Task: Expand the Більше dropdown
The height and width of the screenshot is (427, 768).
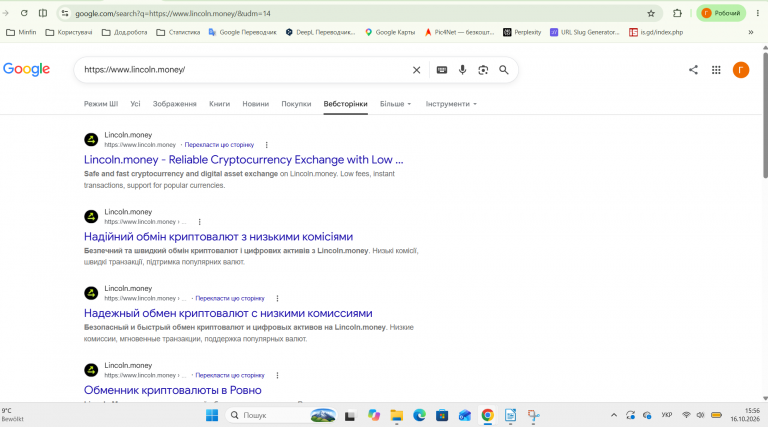Action: pos(396,104)
